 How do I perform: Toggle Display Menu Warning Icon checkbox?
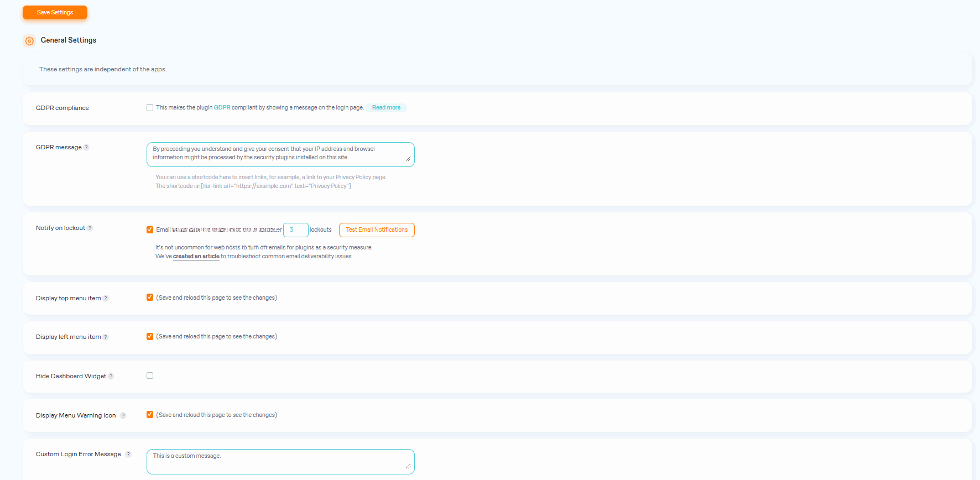click(150, 415)
